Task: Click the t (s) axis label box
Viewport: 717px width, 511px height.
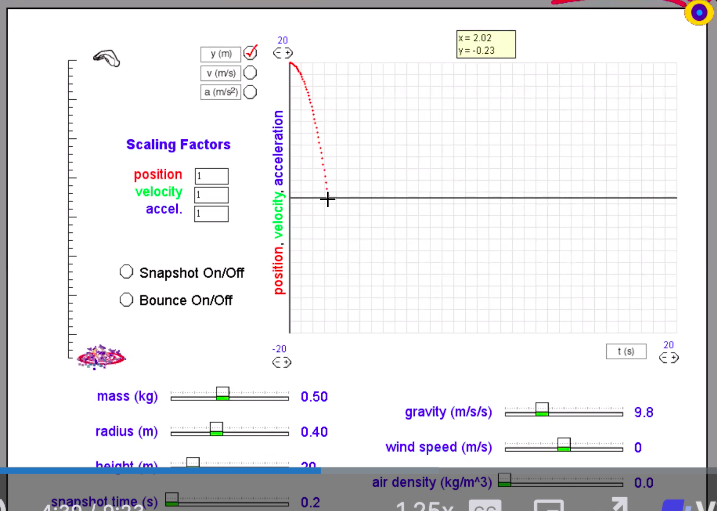Action: (626, 351)
